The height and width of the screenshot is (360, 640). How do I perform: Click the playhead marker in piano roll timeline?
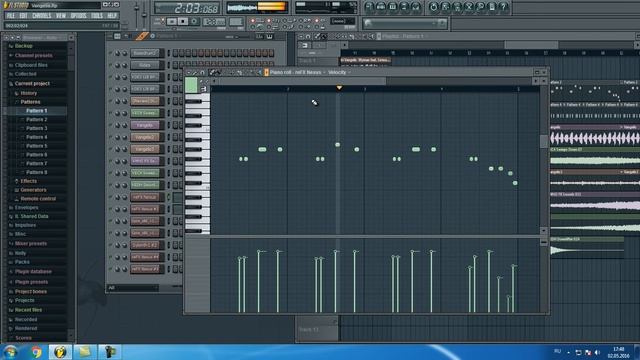point(339,88)
